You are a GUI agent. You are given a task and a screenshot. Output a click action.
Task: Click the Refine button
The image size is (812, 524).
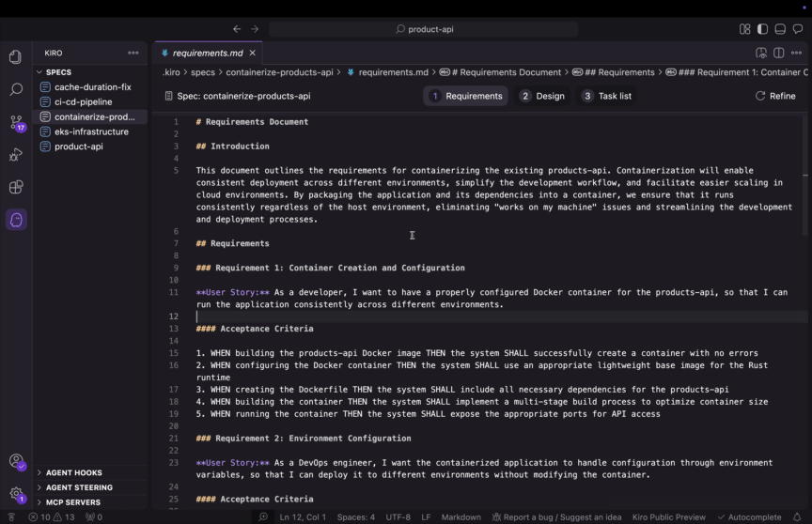(x=775, y=96)
